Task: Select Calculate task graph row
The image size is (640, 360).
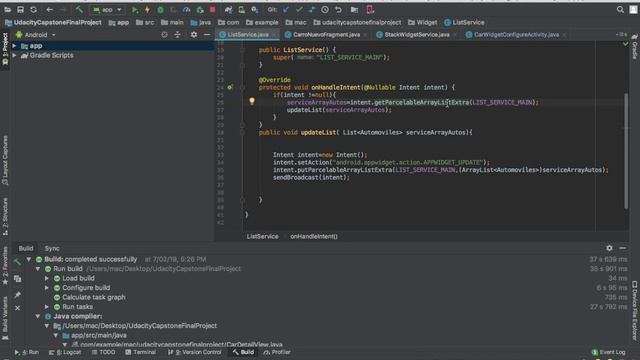Action: [93, 298]
